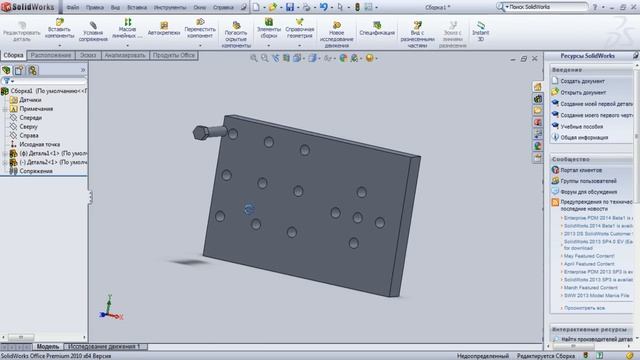Open Appearances tab in task pane
This screenshot has width=640, height=360.
[x=538, y=146]
